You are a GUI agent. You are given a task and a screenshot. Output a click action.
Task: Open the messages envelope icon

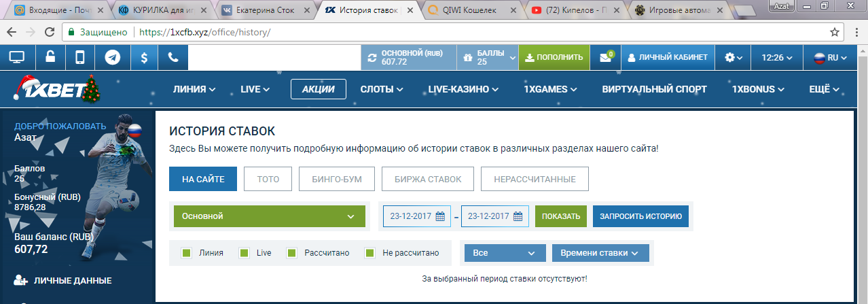[x=606, y=58]
